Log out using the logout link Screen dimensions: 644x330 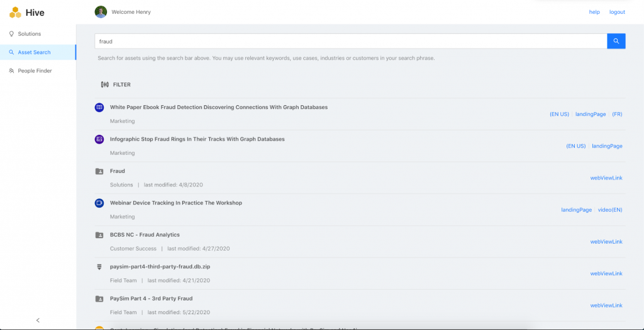(617, 12)
